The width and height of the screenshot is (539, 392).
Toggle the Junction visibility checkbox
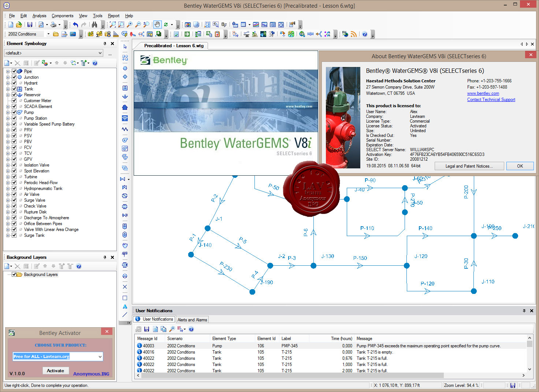(14, 77)
